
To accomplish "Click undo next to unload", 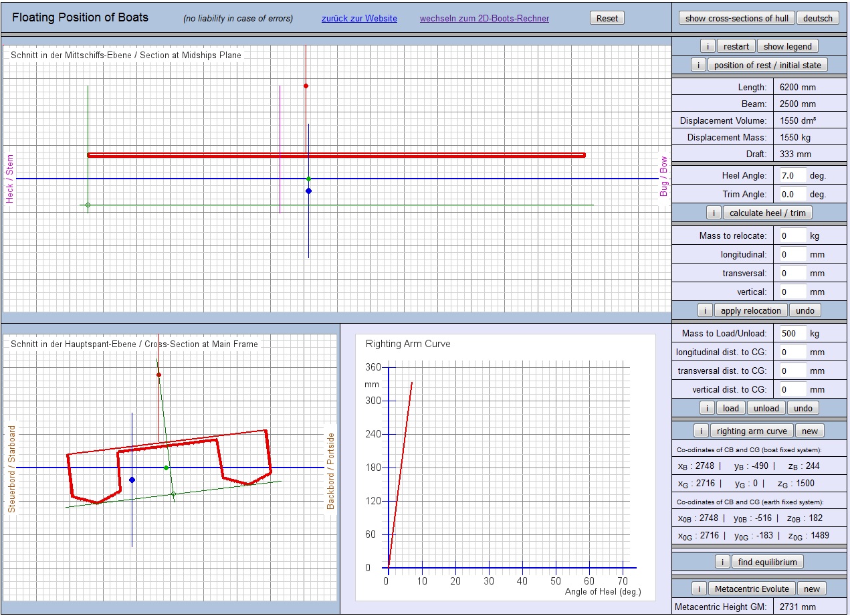I will 803,408.
